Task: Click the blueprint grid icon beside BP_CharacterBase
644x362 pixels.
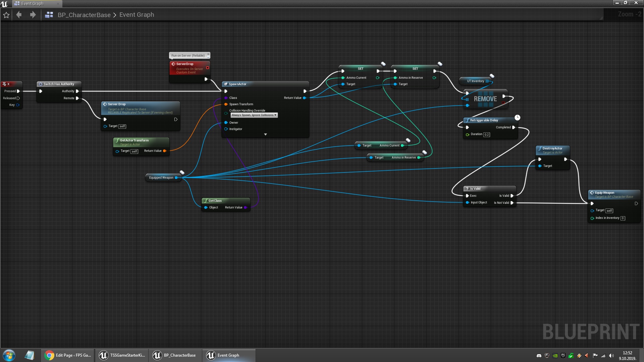Action: (49, 15)
